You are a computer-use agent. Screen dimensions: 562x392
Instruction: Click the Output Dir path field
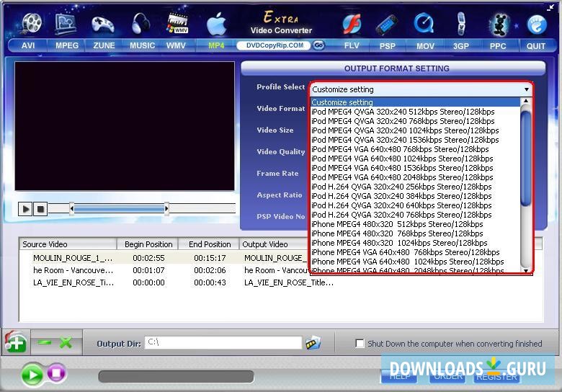coord(223,342)
